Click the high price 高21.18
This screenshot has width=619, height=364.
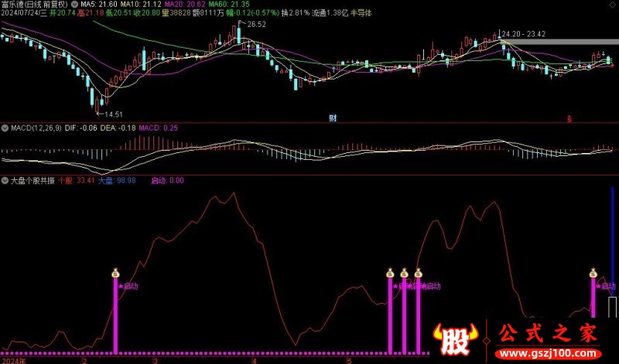click(x=91, y=13)
